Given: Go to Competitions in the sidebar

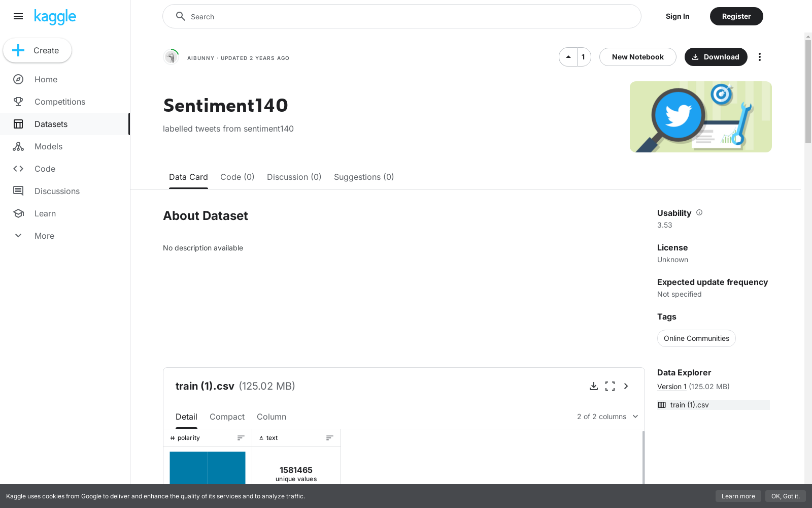Looking at the screenshot, I should coord(65,102).
